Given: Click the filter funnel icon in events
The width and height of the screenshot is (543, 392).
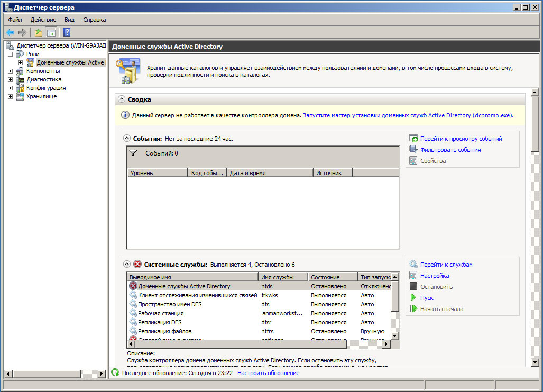Looking at the screenshot, I should (133, 153).
